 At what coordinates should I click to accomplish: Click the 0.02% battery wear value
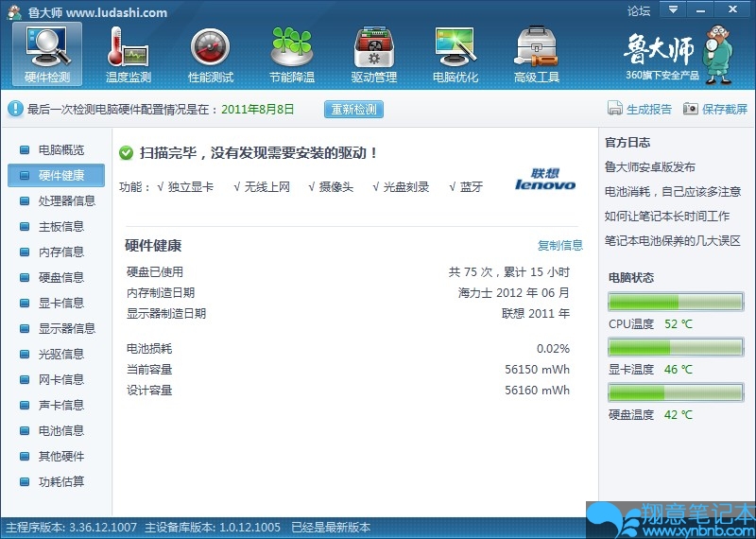[553, 348]
